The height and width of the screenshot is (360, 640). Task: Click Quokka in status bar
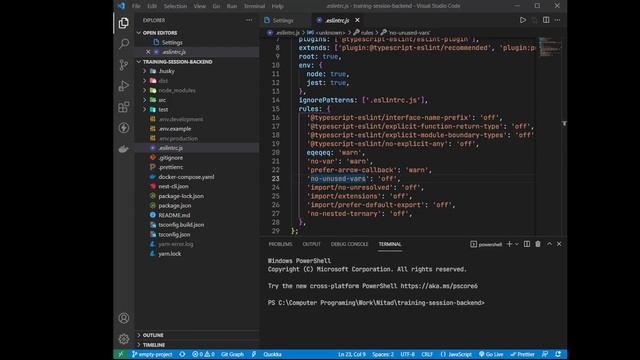(272, 354)
